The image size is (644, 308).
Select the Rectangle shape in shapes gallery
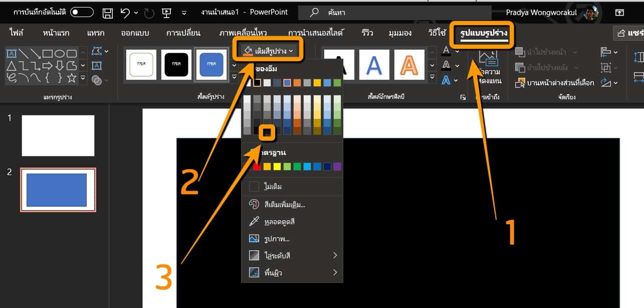click(x=48, y=53)
